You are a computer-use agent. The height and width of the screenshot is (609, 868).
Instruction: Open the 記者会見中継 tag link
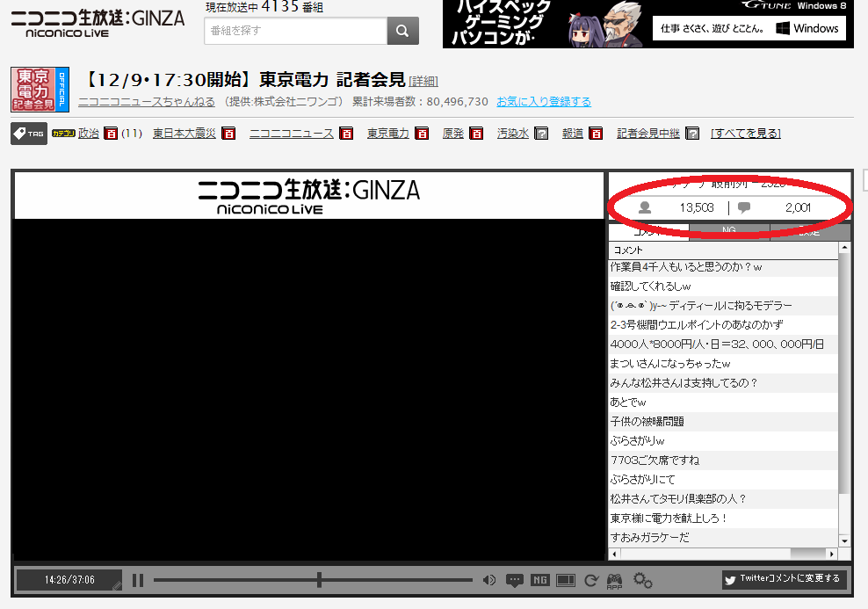pos(648,134)
